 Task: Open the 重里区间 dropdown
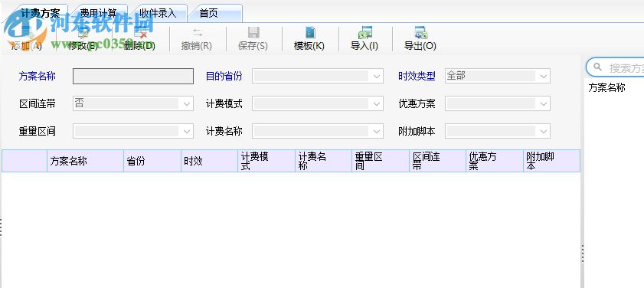tap(187, 132)
